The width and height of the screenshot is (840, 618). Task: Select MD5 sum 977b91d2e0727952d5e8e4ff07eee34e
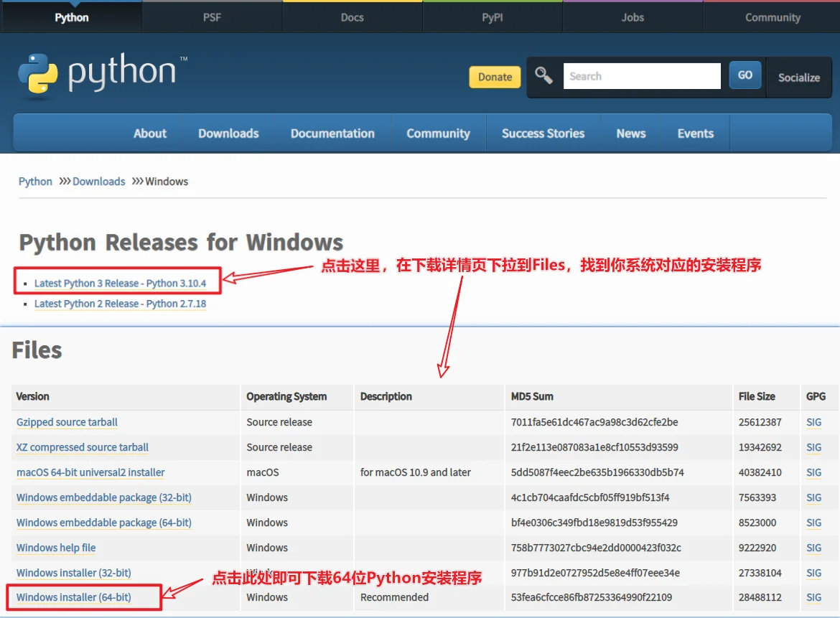coord(596,573)
